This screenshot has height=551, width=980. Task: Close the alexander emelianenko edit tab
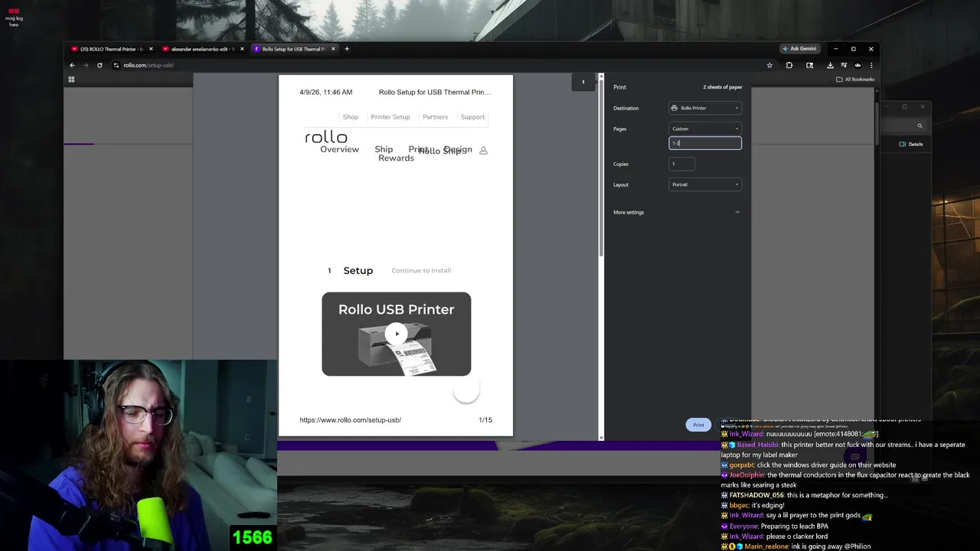click(242, 49)
